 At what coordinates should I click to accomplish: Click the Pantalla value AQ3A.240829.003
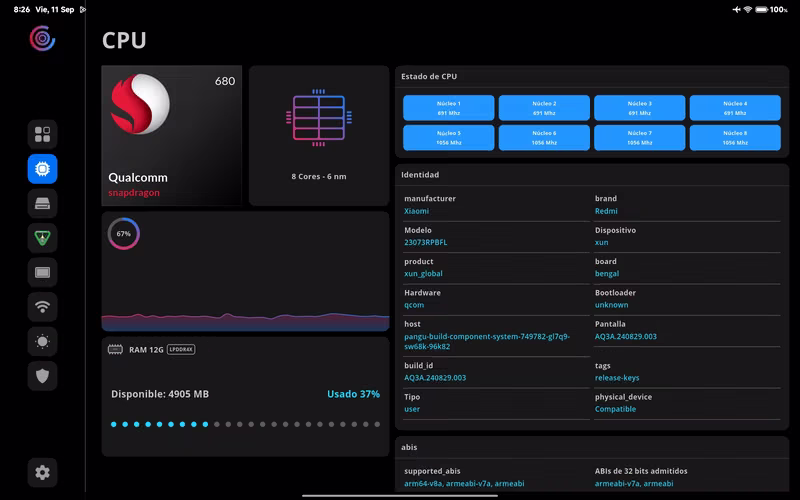[626, 336]
